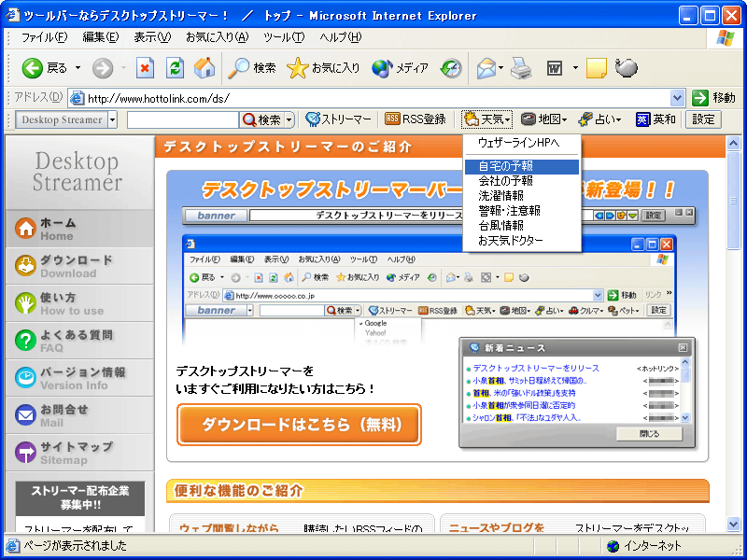Viewport: 747px width, 560px height.
Task: Open the ダウンロード Download sidebar link
Action: point(80,266)
